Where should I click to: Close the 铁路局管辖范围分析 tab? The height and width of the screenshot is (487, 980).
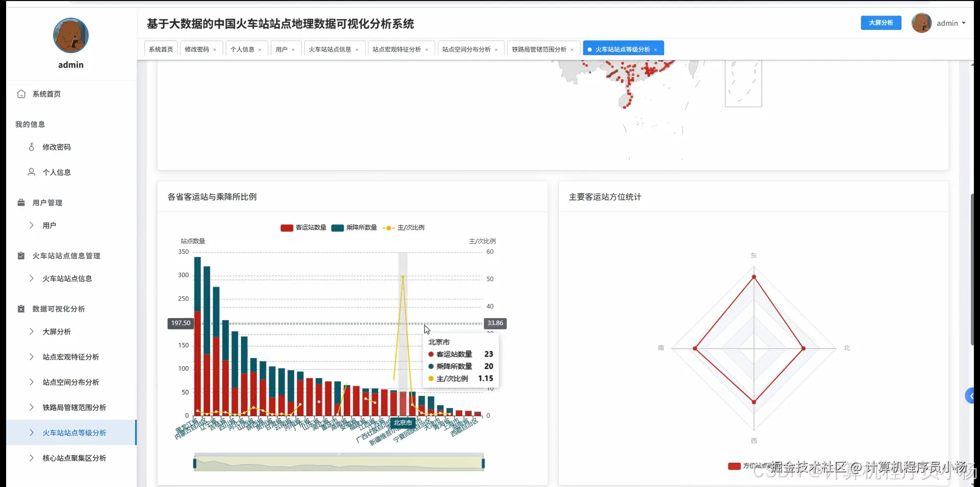[x=572, y=50]
